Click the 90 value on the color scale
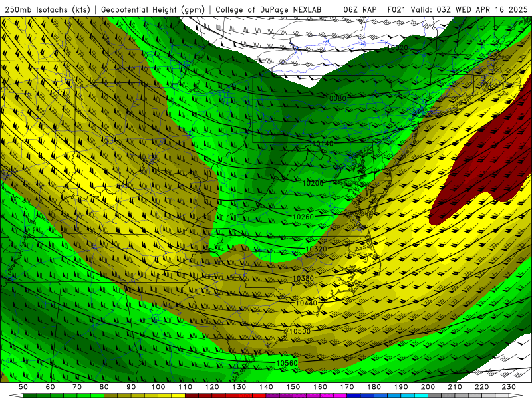532x399 pixels. [131, 387]
